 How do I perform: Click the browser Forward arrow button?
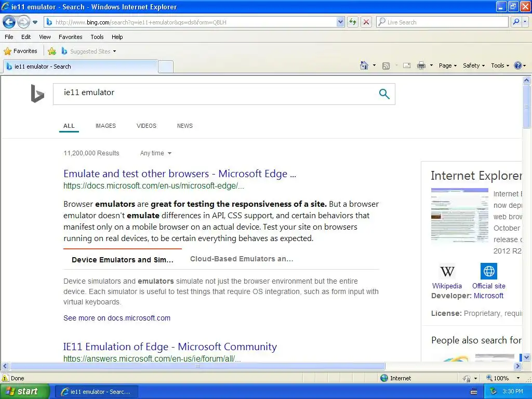pyautogui.click(x=23, y=22)
